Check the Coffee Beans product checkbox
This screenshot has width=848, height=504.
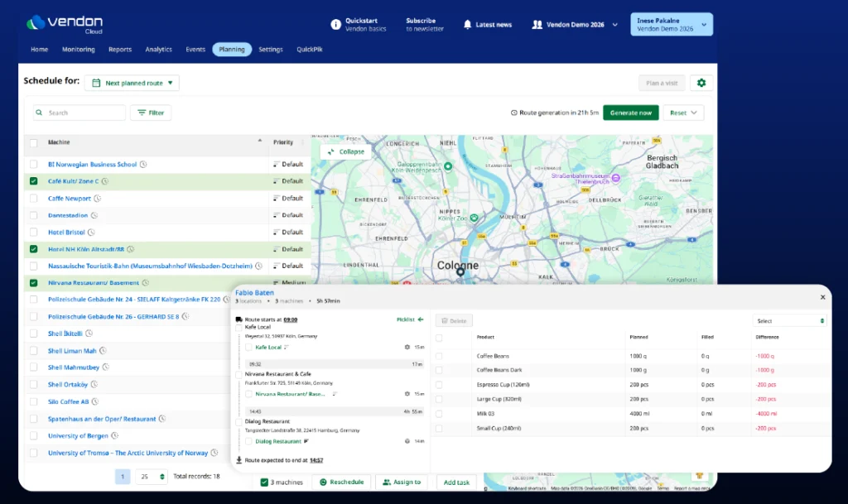pos(439,356)
